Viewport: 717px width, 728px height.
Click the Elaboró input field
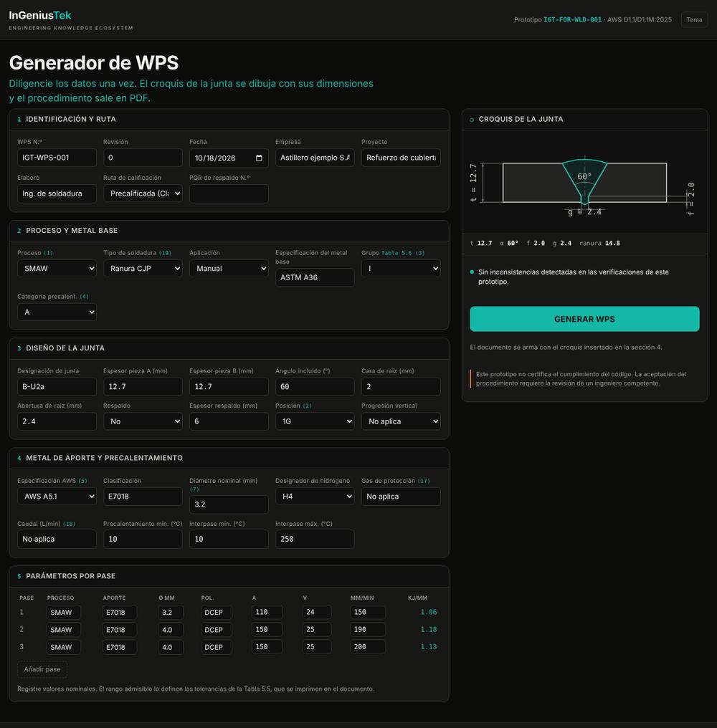click(x=57, y=193)
